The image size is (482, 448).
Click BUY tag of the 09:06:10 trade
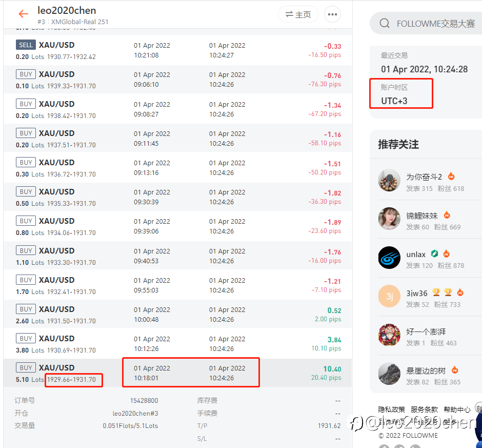point(26,74)
